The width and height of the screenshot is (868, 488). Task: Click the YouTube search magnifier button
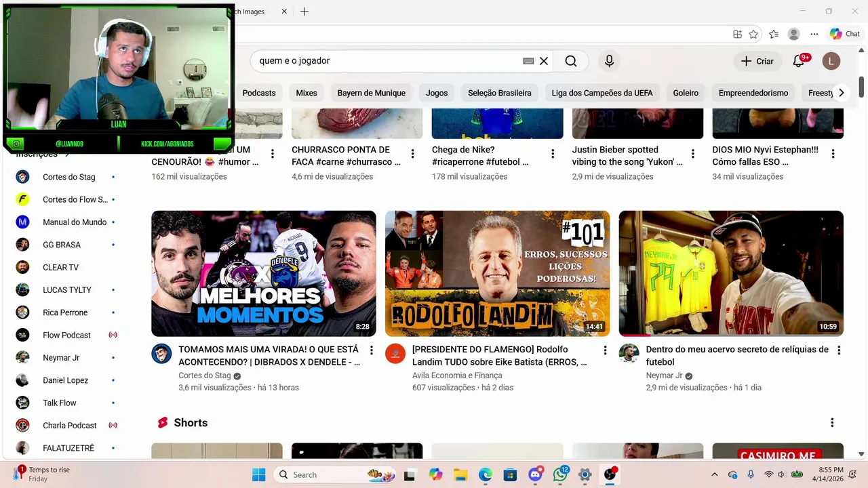[x=571, y=61]
